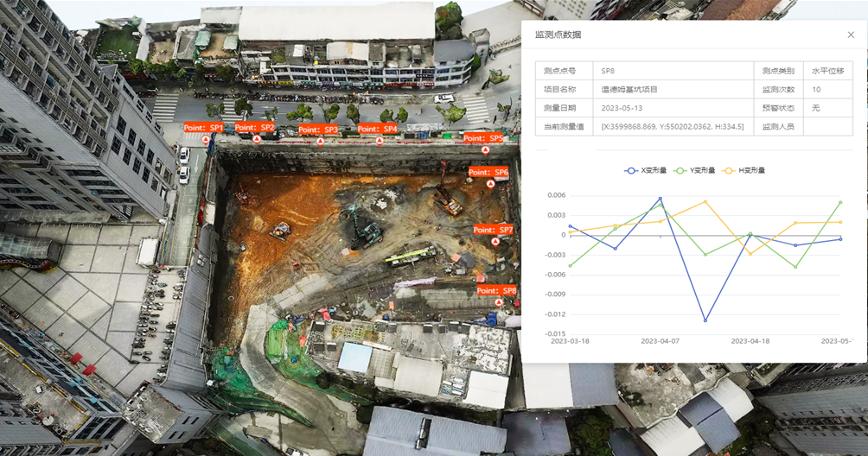Select the SP5 red marker pin
The image size is (868, 456).
486,149
